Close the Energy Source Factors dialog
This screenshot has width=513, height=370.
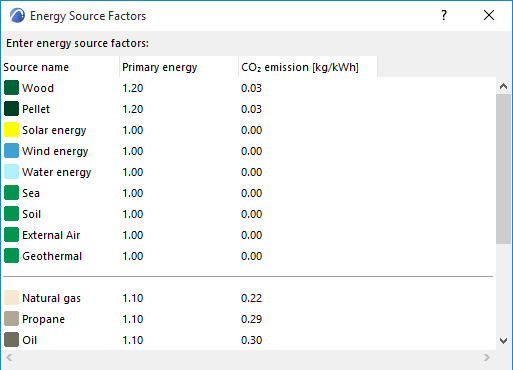click(489, 15)
